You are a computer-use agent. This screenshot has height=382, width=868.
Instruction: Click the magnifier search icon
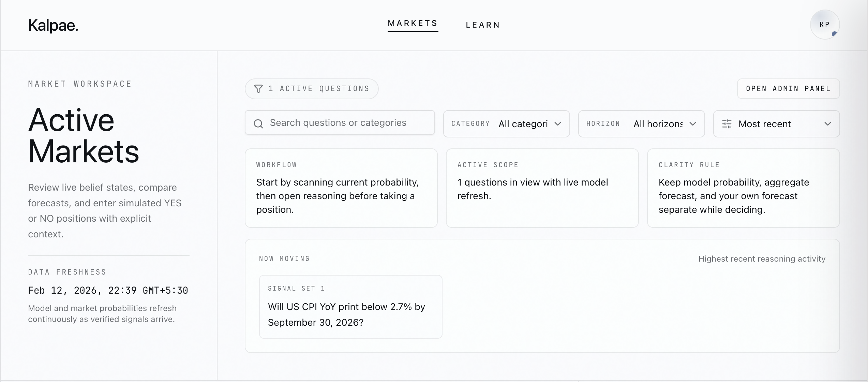click(x=258, y=124)
